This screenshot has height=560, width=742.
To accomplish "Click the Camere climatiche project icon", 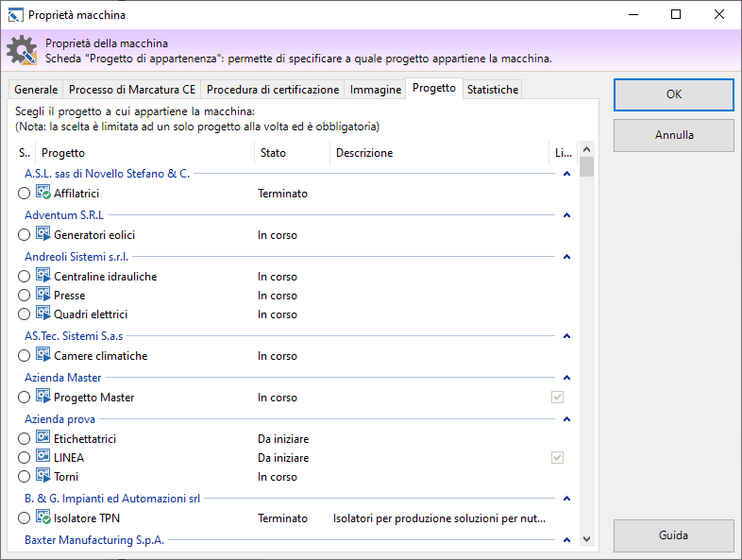I will coord(42,356).
